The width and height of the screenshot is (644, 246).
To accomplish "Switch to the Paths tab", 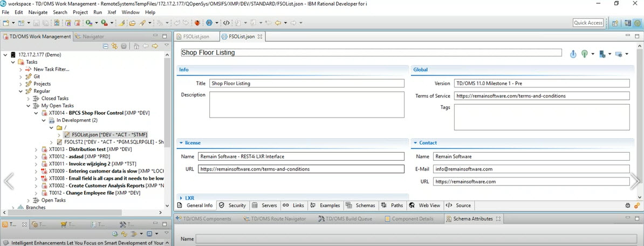I will [x=392, y=206].
